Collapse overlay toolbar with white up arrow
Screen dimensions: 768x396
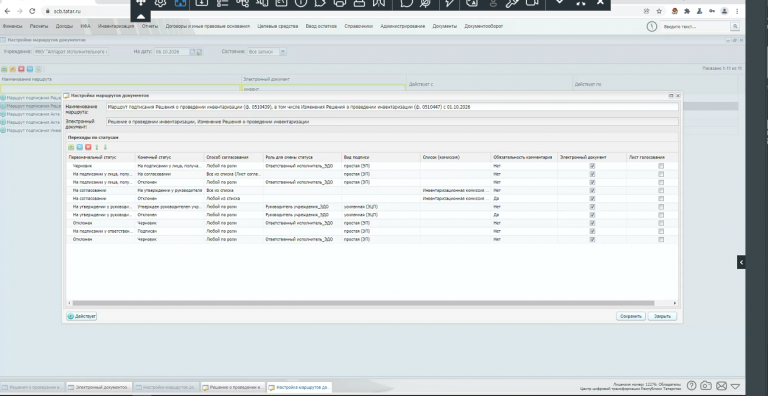[141, 16]
